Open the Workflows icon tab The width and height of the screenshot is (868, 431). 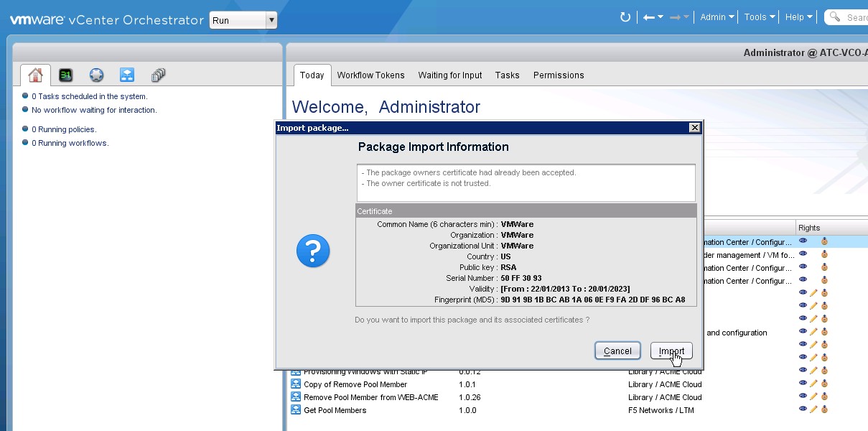click(127, 75)
